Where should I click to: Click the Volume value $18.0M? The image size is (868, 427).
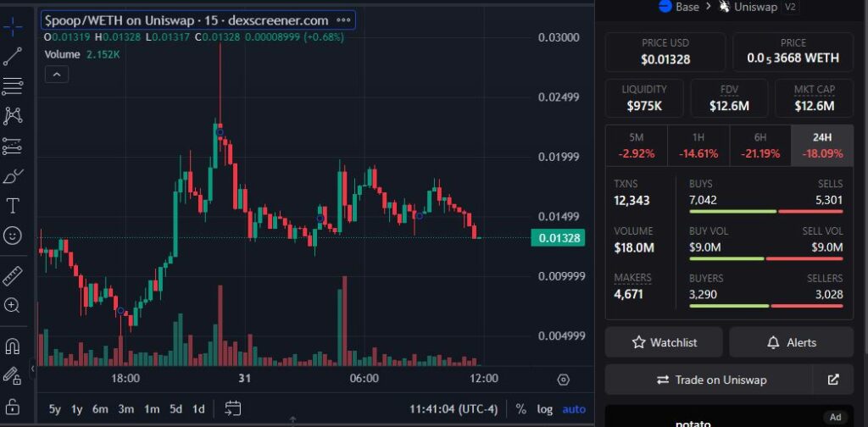tap(634, 247)
